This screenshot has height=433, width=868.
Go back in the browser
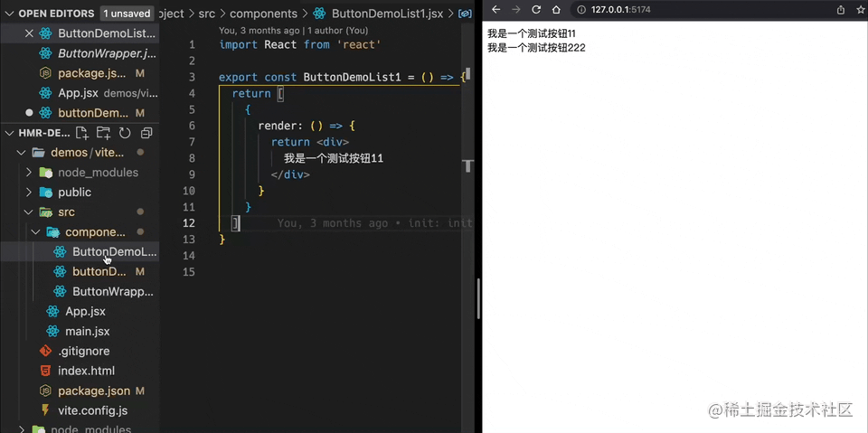(495, 10)
